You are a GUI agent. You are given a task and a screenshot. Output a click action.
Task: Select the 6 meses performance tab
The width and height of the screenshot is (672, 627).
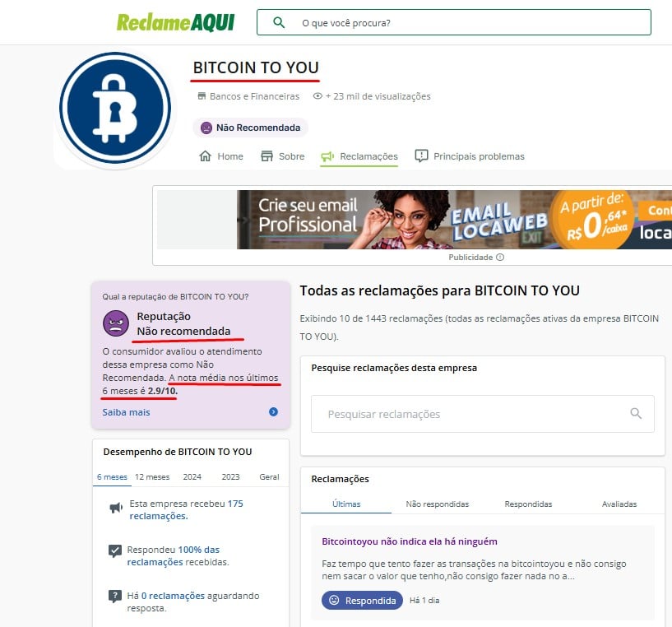click(x=112, y=477)
